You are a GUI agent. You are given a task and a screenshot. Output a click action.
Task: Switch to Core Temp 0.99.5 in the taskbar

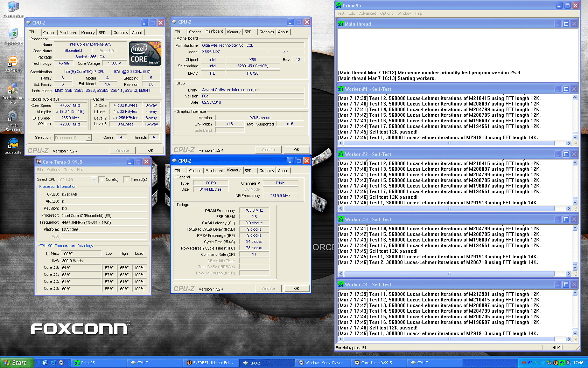379,363
